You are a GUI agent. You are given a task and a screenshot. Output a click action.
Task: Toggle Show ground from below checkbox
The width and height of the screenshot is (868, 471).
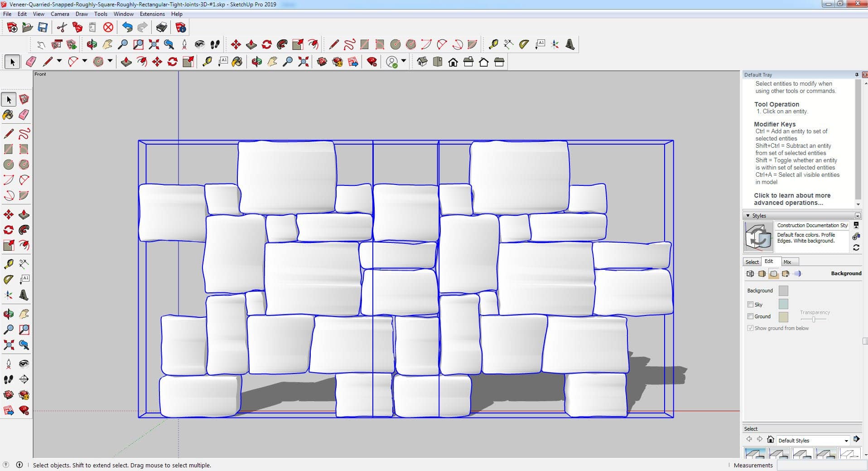pyautogui.click(x=750, y=328)
